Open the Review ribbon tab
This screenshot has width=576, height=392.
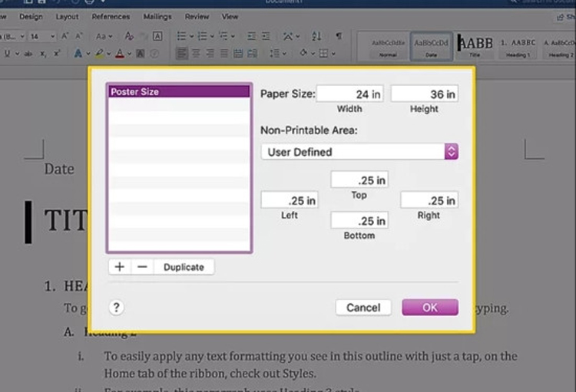197,17
